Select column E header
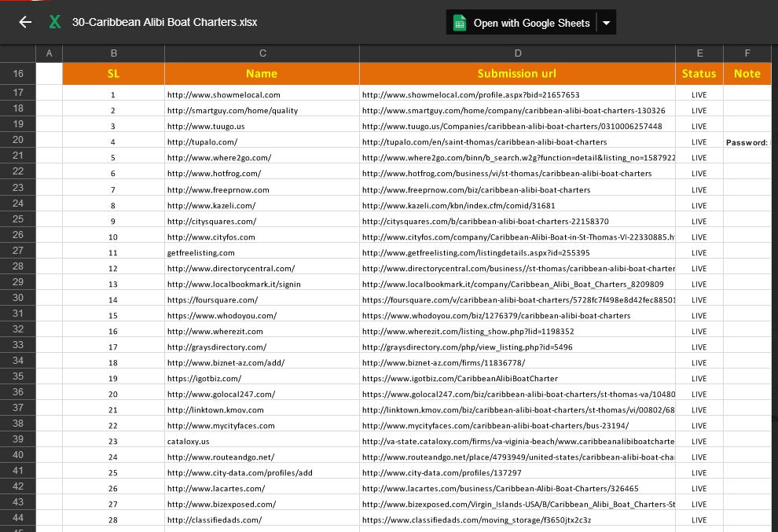Image resolution: width=778 pixels, height=532 pixels. [699, 53]
